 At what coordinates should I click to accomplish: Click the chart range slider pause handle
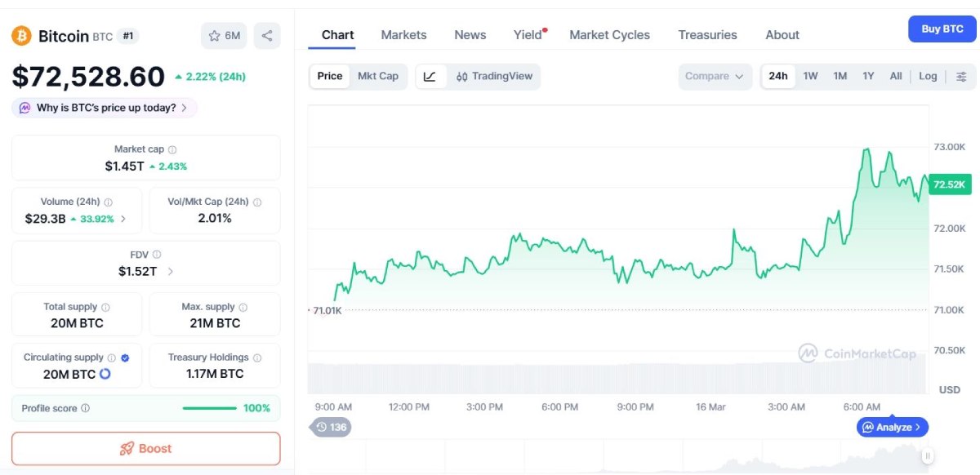coord(928,456)
